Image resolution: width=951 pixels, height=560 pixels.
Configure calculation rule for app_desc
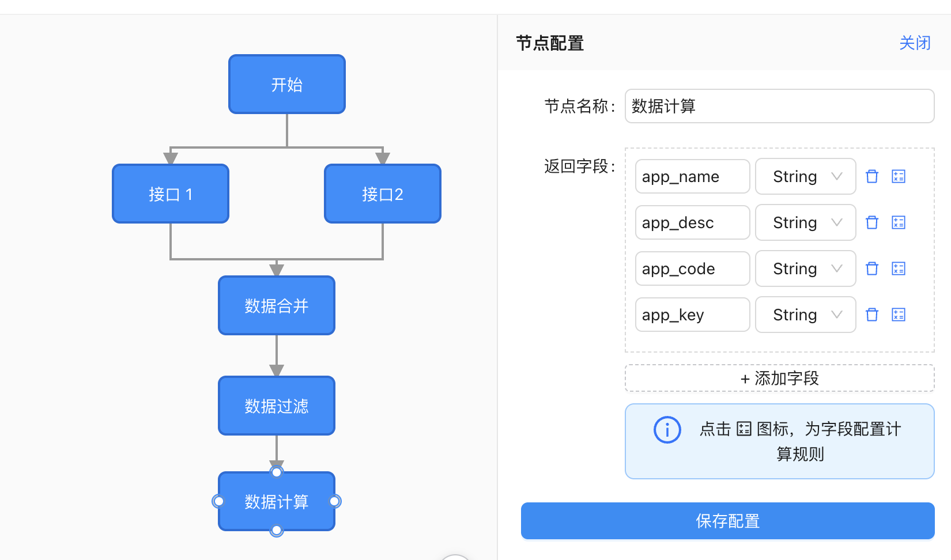click(x=899, y=222)
